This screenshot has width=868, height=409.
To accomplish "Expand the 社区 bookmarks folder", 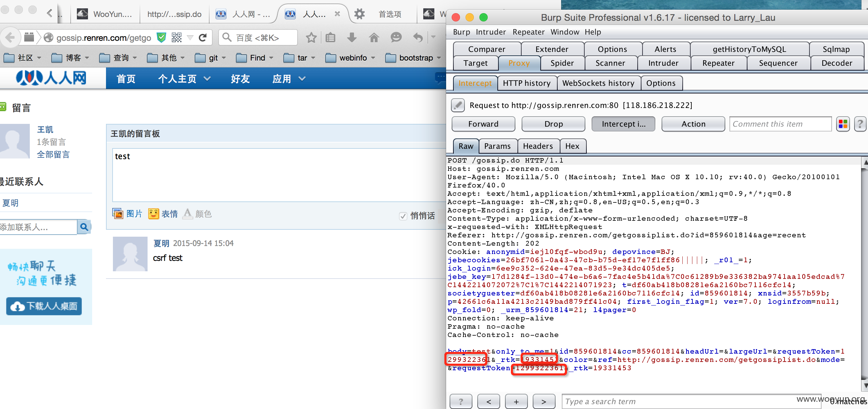I will click(x=23, y=58).
